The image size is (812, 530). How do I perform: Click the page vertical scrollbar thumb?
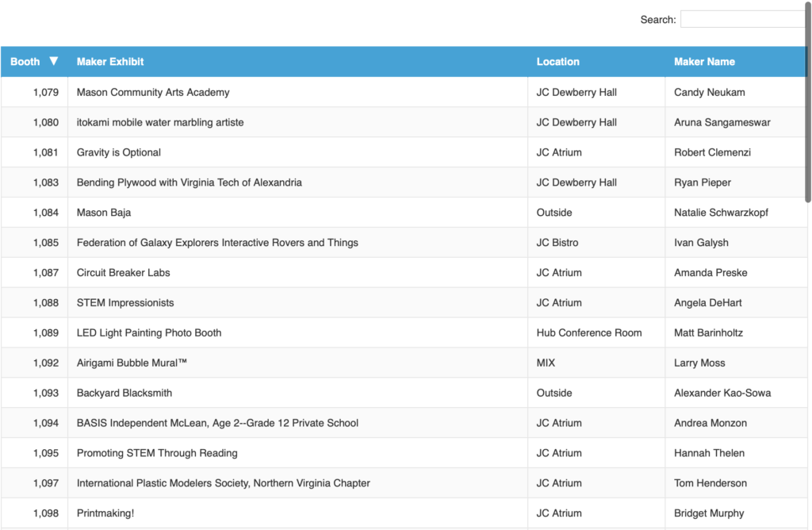click(x=808, y=102)
